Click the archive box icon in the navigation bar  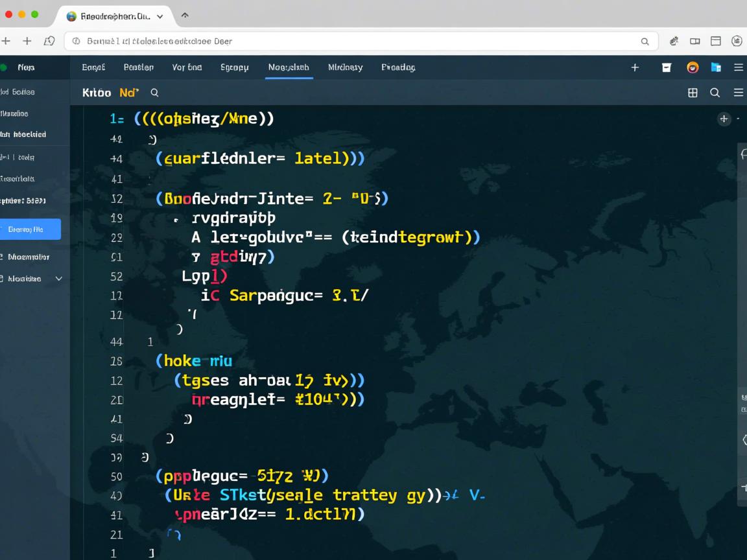click(666, 67)
